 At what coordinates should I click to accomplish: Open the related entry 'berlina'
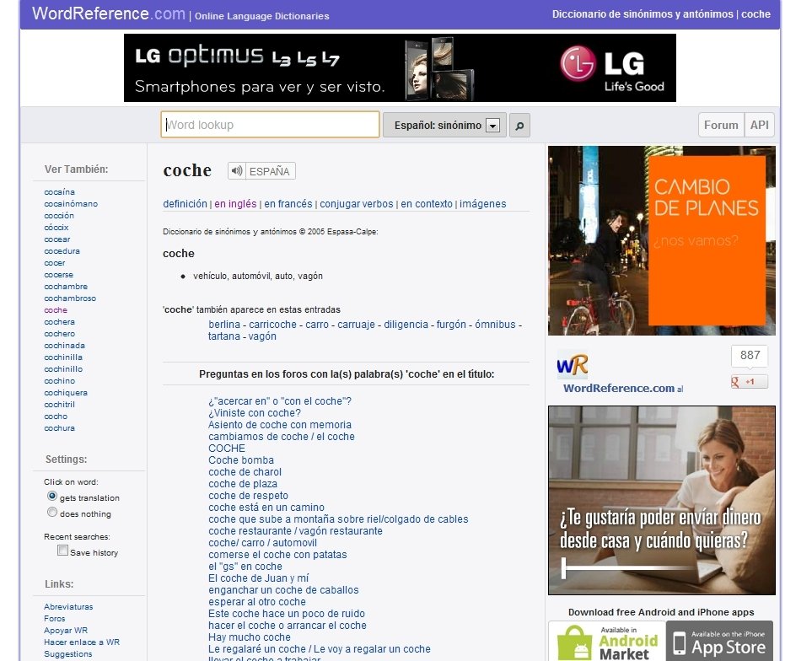(x=224, y=325)
